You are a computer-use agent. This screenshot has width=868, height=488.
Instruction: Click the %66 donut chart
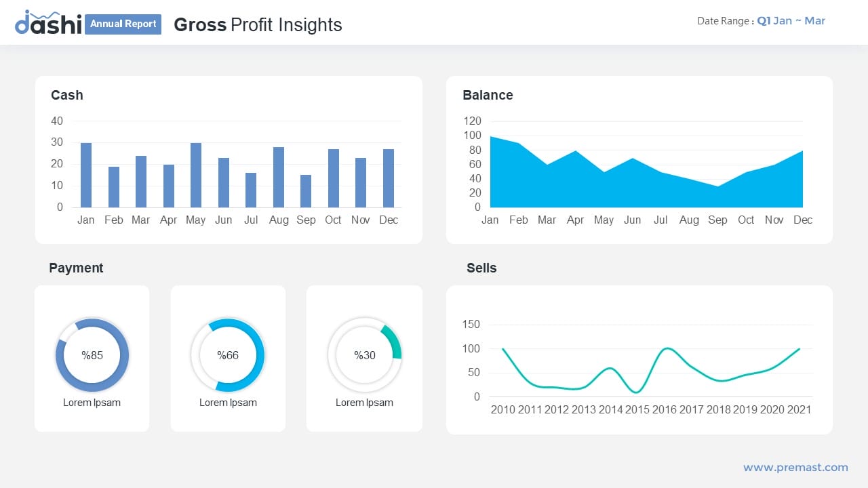(228, 355)
